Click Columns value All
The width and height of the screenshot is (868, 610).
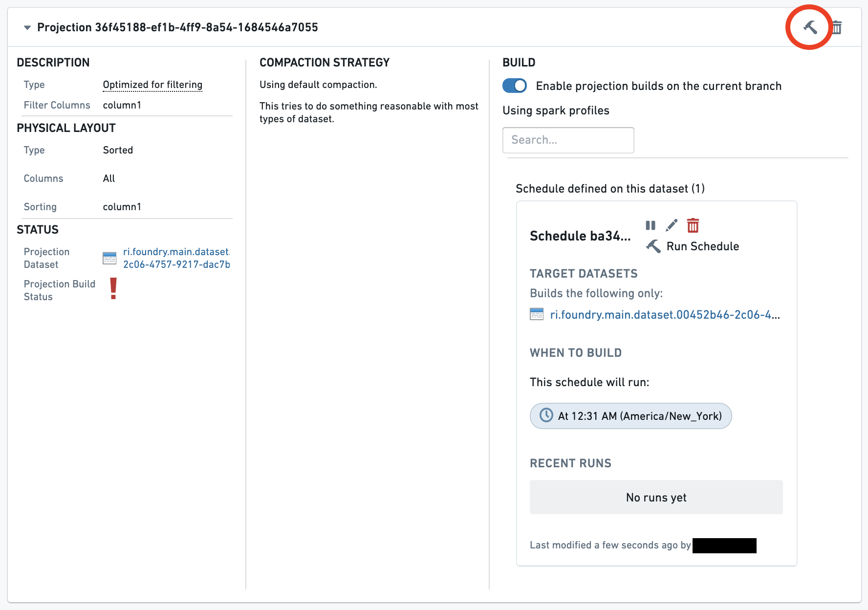(109, 178)
